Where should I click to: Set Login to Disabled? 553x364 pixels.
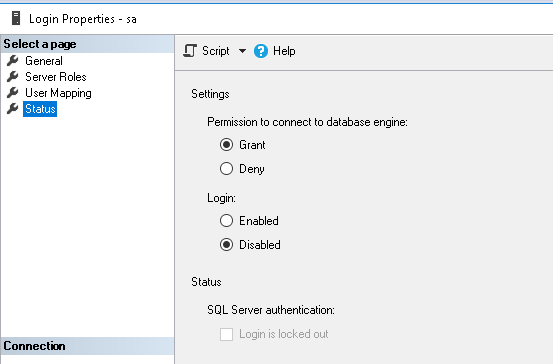pyautogui.click(x=226, y=244)
